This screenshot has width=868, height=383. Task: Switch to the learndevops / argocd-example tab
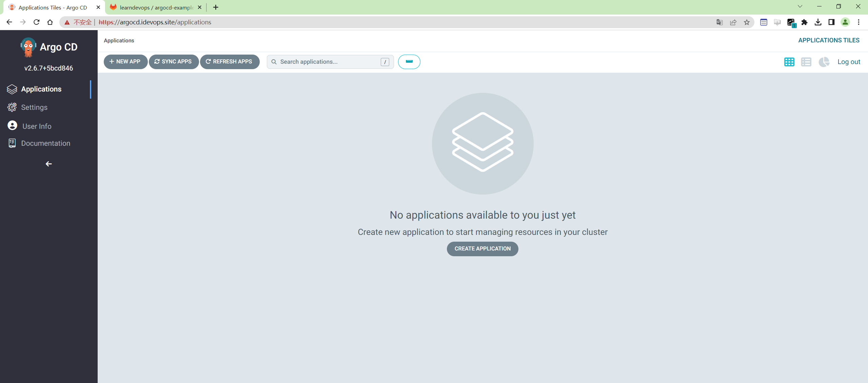(x=156, y=7)
